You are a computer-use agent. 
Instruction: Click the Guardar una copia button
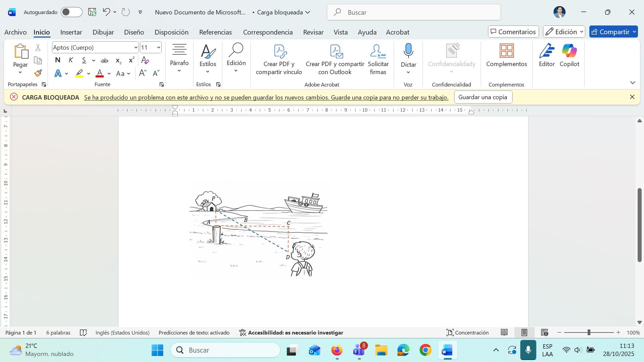click(483, 97)
